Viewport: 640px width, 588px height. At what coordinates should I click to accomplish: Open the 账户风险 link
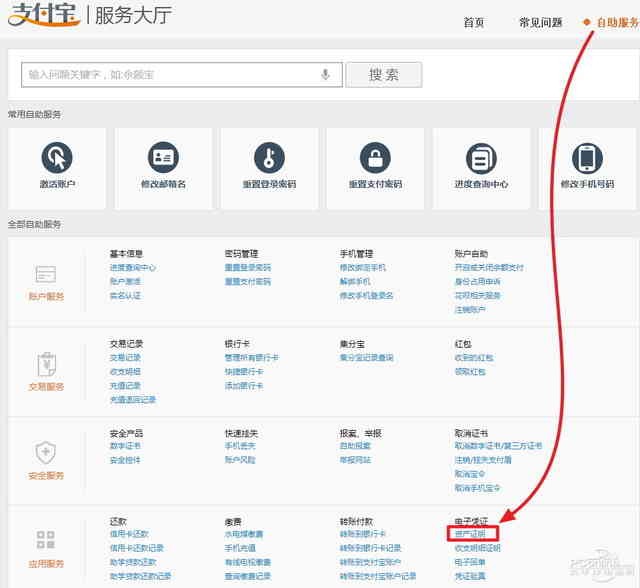click(x=240, y=460)
